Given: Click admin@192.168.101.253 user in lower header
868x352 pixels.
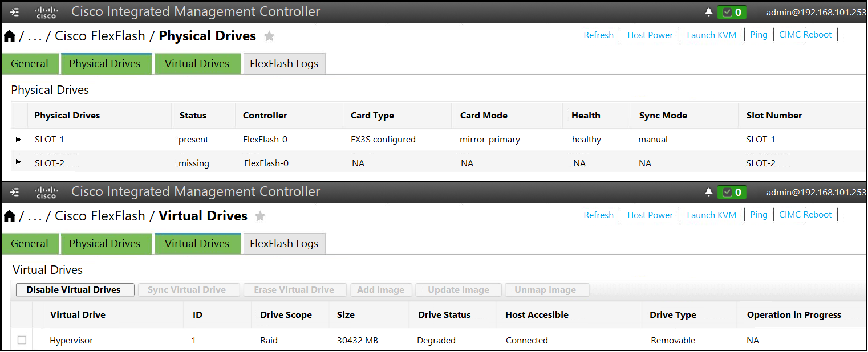Looking at the screenshot, I should click(x=816, y=192).
